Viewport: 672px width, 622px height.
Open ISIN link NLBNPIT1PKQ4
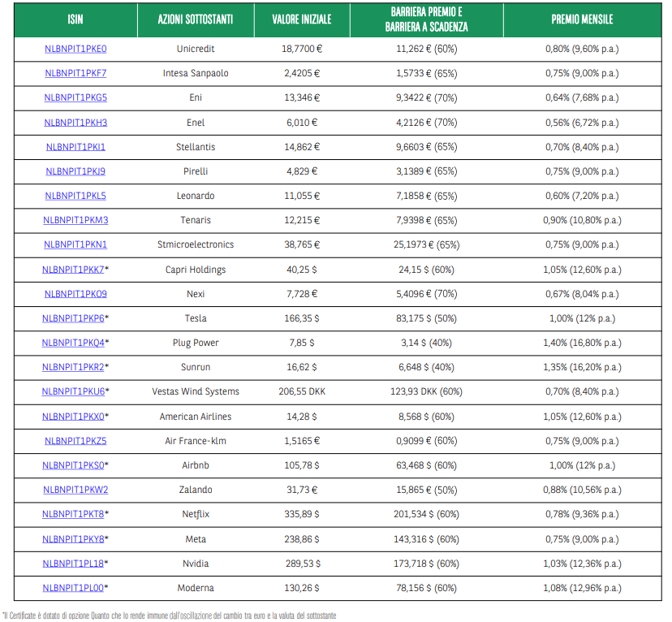(x=73, y=343)
